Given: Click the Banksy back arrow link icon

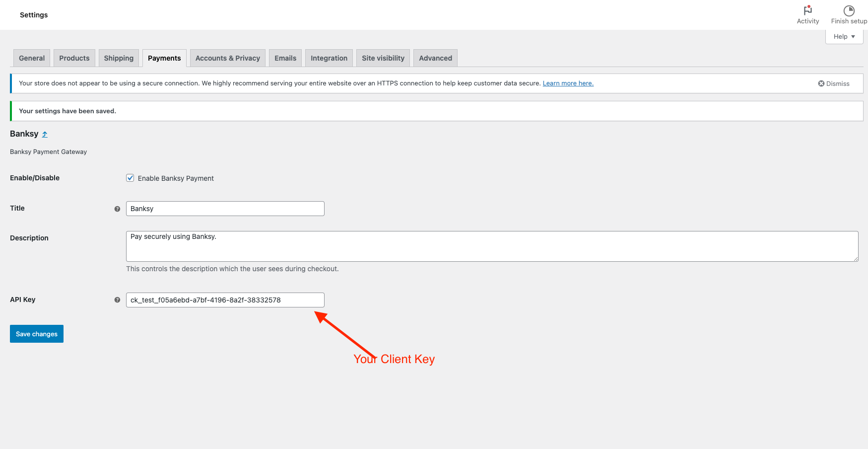Looking at the screenshot, I should [x=45, y=134].
